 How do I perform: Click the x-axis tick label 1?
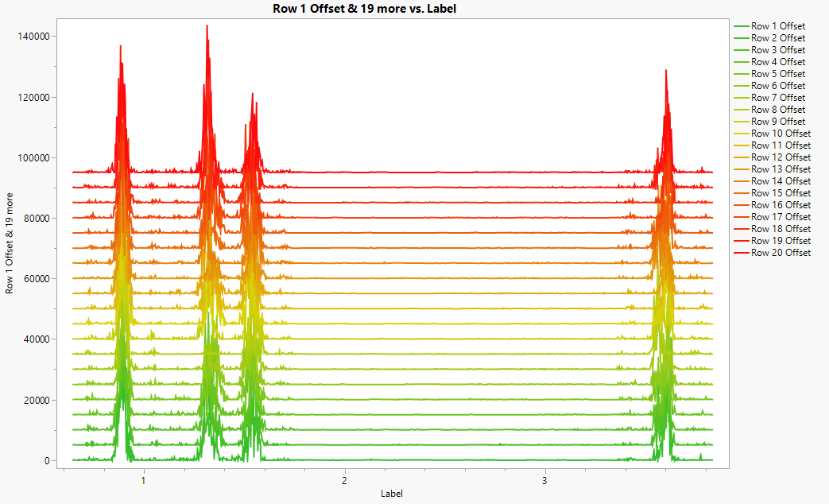[143, 481]
